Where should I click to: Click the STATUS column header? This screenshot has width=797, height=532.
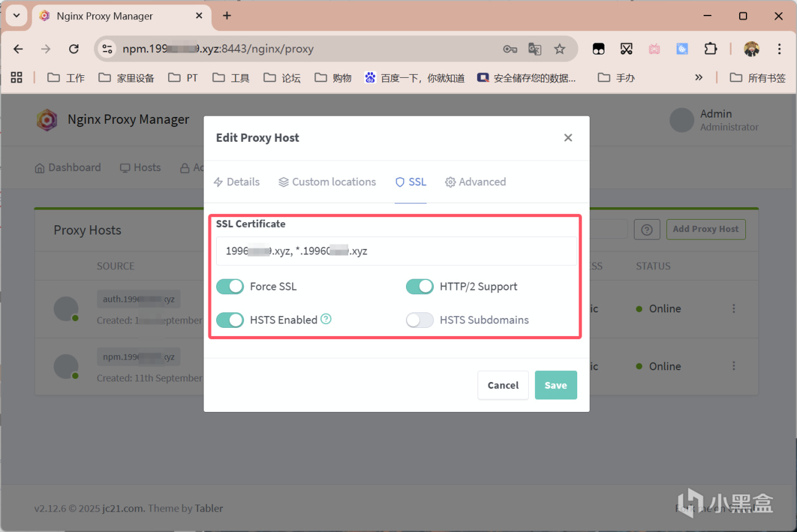(653, 266)
